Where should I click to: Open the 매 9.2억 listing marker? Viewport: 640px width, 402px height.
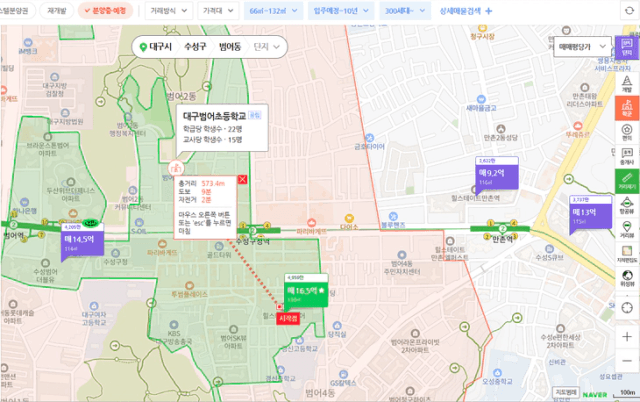coord(497,173)
